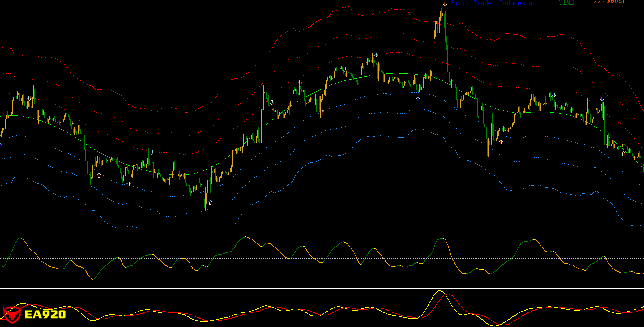Click the highest red peak in bottom indicator
Viewport: 644px width, 327px height.
click(x=447, y=294)
